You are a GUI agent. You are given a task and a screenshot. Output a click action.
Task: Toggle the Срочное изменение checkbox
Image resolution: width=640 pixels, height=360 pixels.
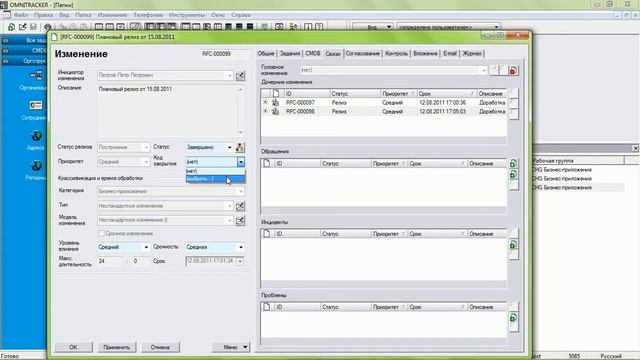101,233
